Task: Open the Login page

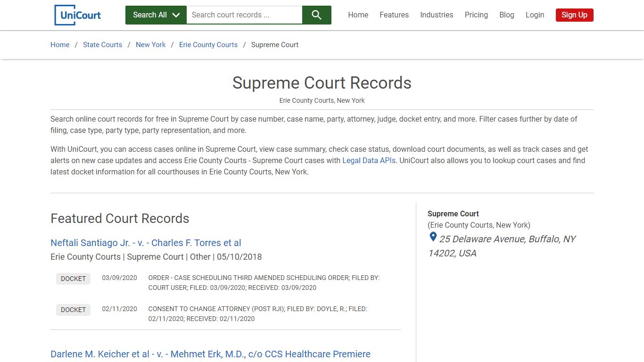Action: coord(535,15)
